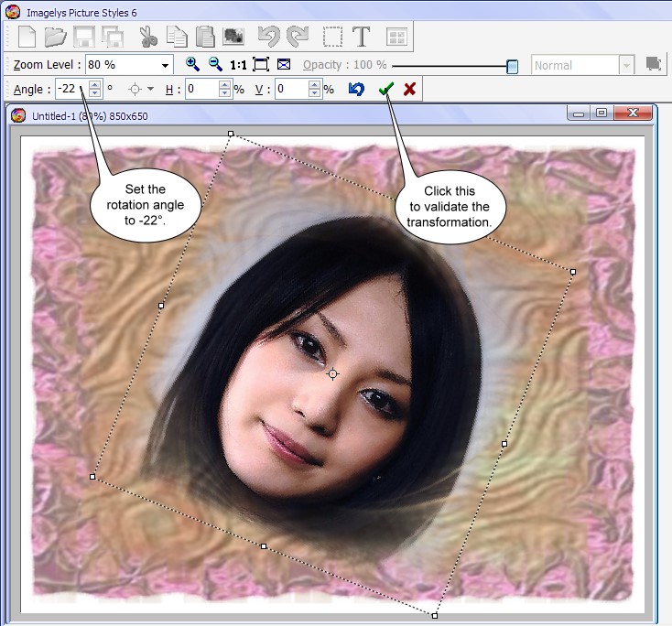Cut selection with the scissors icon
Viewport: 672px width, 626px height.
pyautogui.click(x=148, y=37)
